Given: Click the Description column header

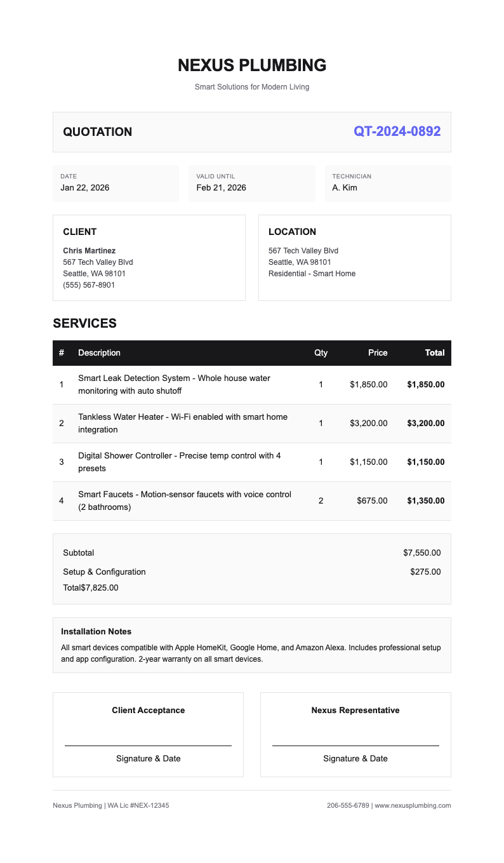Looking at the screenshot, I should coord(99,352).
